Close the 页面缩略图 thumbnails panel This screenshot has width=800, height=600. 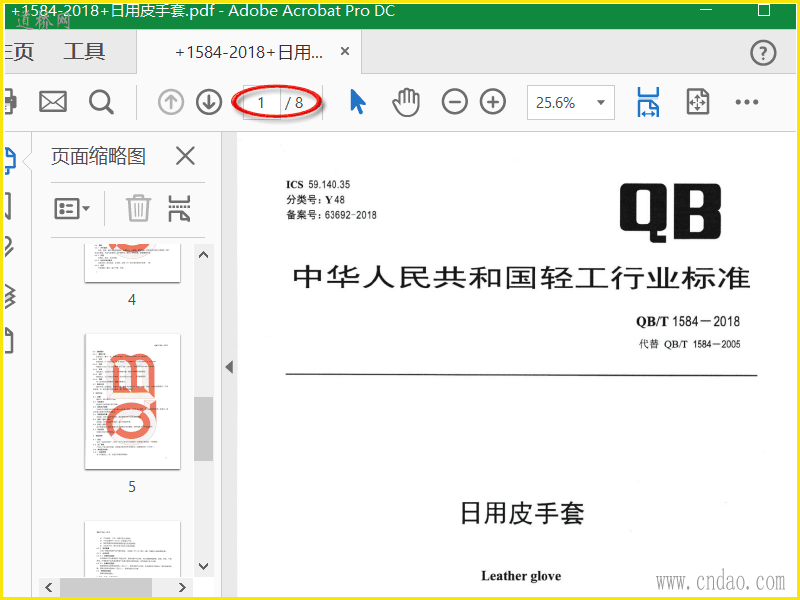tap(185, 156)
